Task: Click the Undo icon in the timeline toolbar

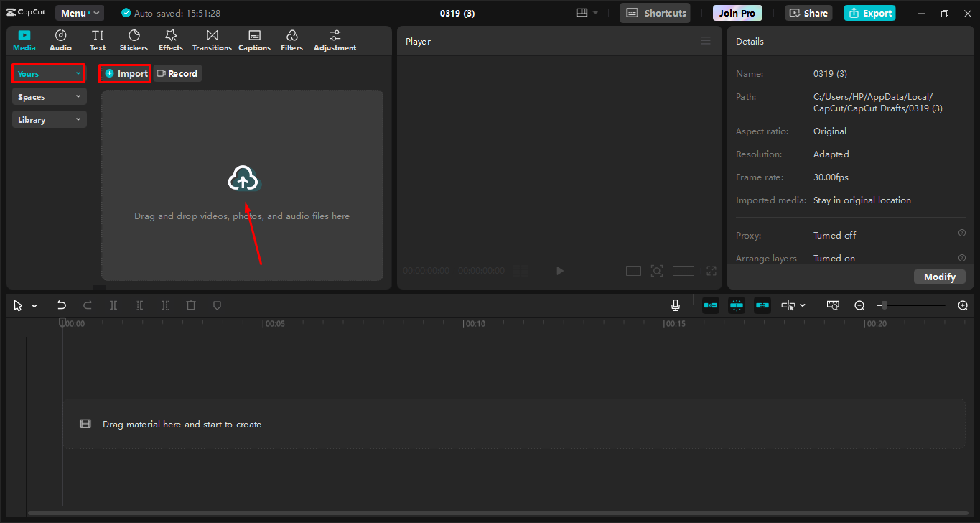Action: click(61, 305)
